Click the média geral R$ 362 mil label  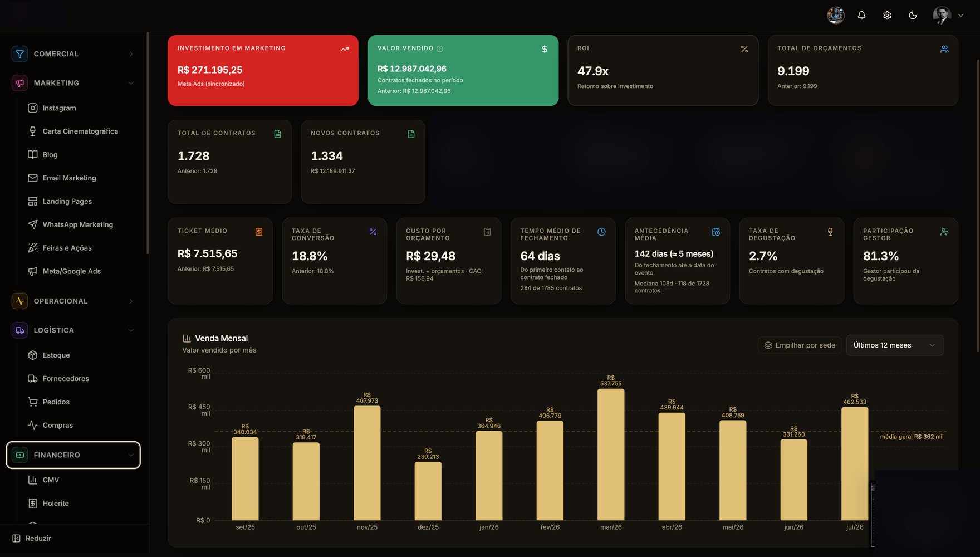[912, 437]
